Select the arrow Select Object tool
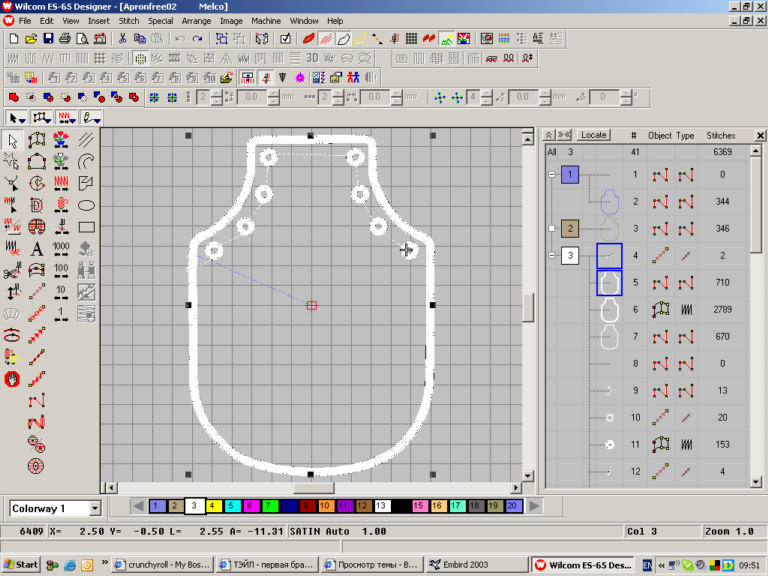Viewport: 768px width, 576px height. point(12,140)
